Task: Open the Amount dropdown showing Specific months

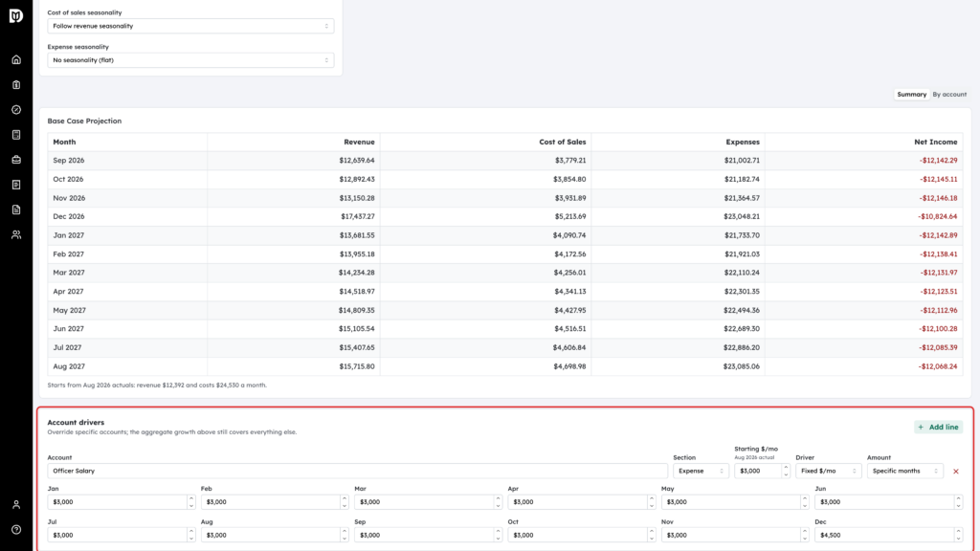Action: pyautogui.click(x=905, y=471)
